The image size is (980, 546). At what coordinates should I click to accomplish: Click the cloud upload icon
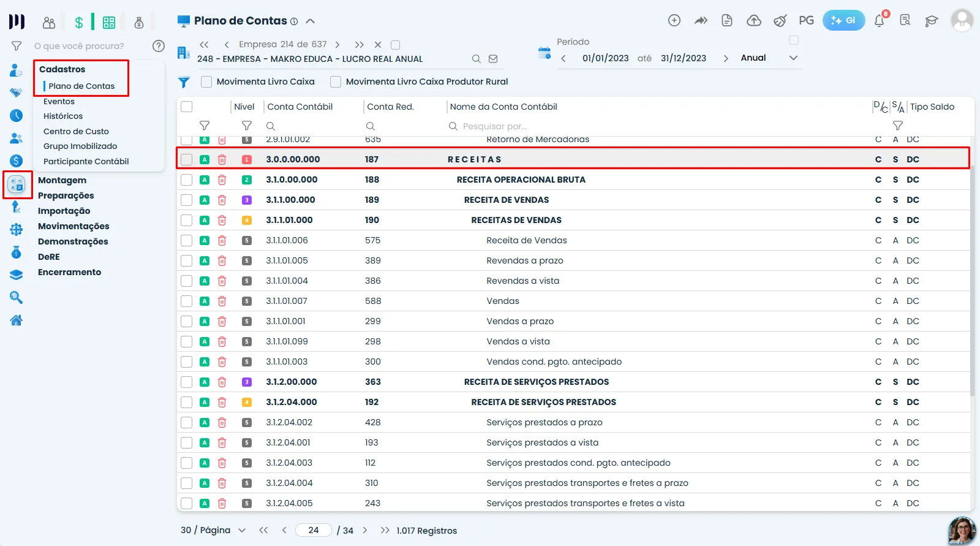(x=754, y=20)
